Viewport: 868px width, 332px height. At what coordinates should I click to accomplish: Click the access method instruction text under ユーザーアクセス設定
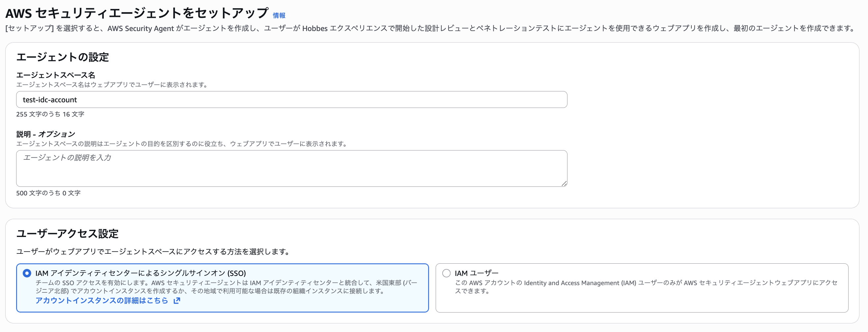153,251
